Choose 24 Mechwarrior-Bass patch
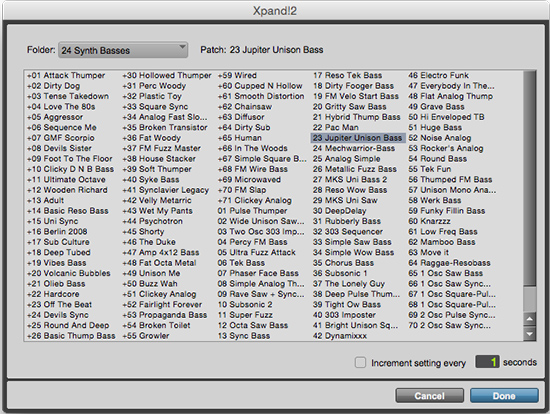The image size is (550, 414). click(x=354, y=148)
